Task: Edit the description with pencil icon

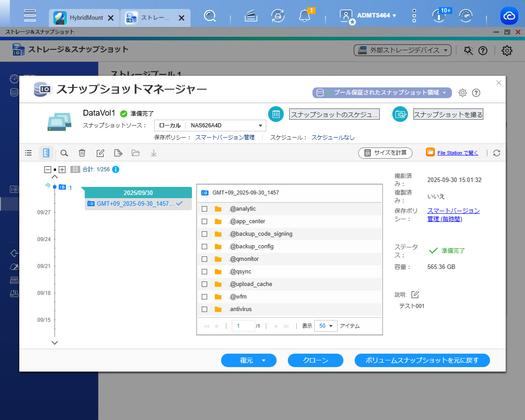Action: (415, 294)
